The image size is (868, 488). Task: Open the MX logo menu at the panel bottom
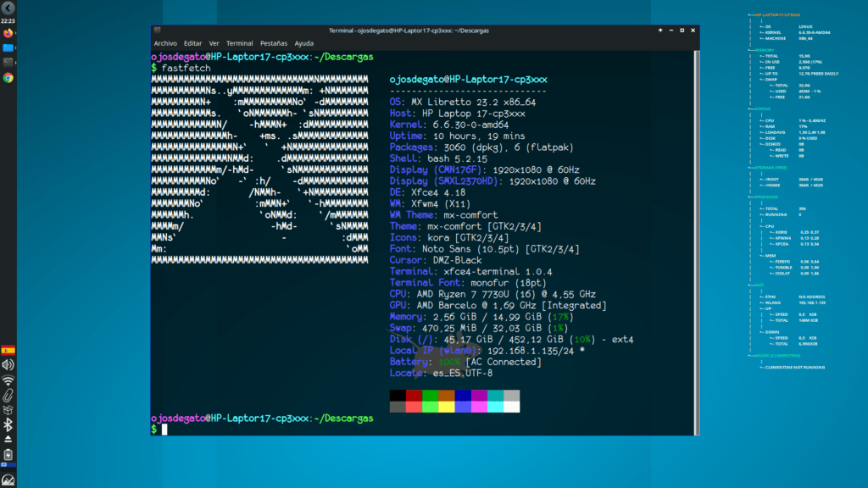click(x=8, y=481)
